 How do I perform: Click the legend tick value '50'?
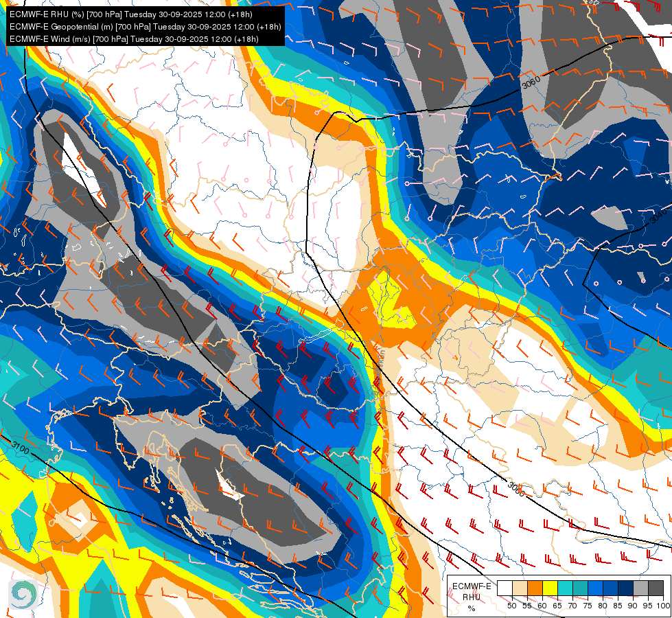click(512, 606)
